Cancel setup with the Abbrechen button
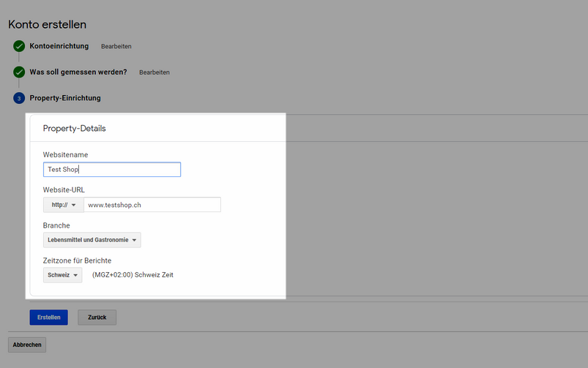Viewport: 588px width, 368px height. pyautogui.click(x=27, y=345)
